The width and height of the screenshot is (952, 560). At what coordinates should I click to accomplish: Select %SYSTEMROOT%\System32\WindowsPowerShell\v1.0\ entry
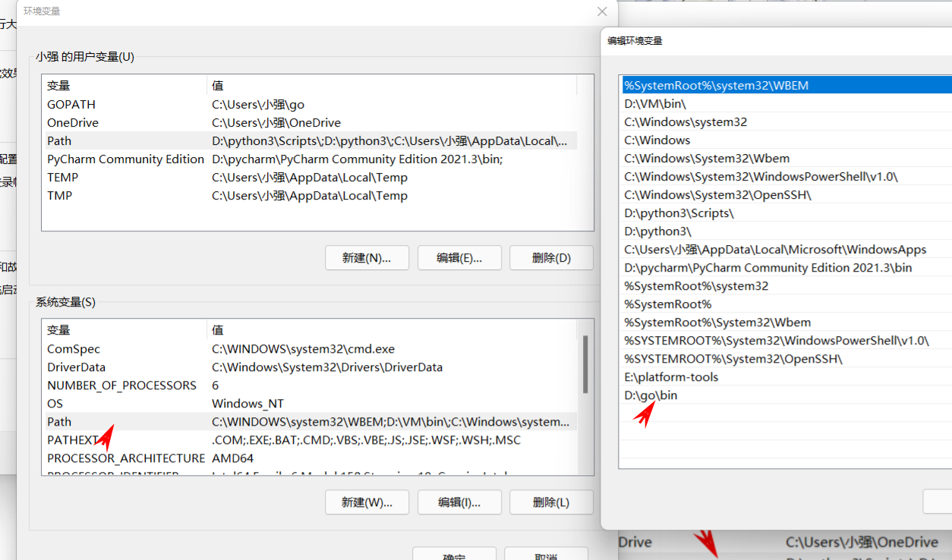[x=787, y=341]
